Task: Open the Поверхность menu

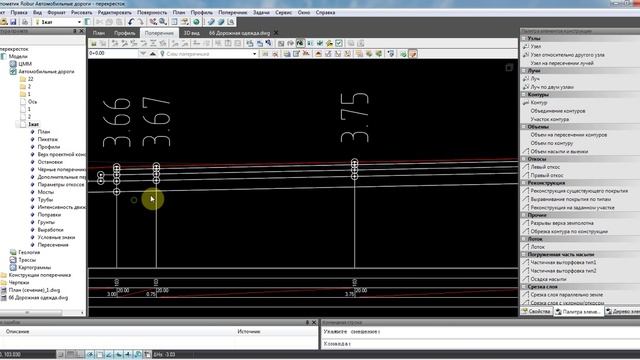Action: pos(152,13)
